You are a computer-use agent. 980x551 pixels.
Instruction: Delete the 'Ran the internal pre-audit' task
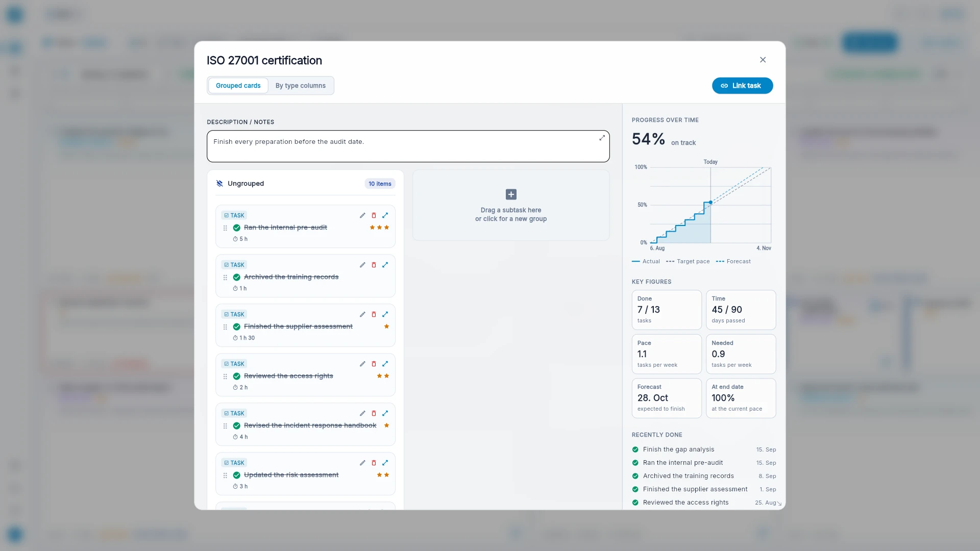point(374,215)
